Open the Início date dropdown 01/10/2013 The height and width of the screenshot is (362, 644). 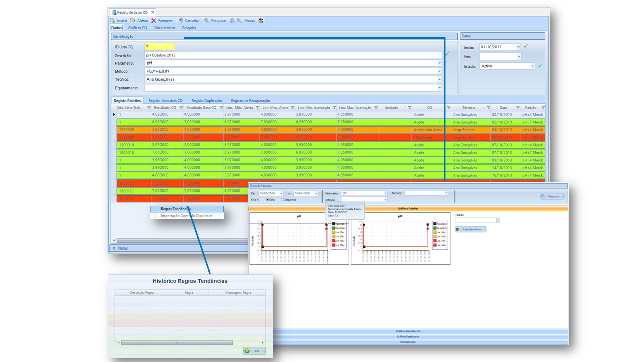point(519,47)
